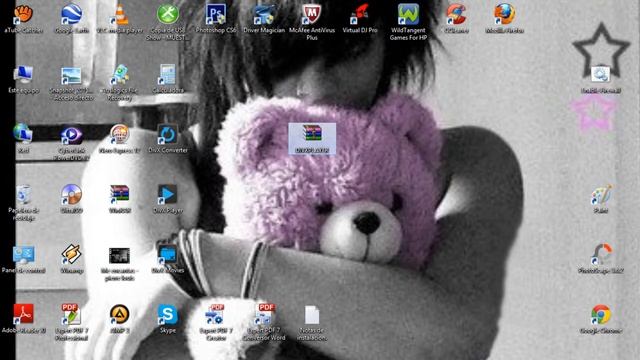This screenshot has height=360, width=640.
Task: Select the round TV shortcut beside PowerDVD
Action: pyautogui.click(x=120, y=135)
